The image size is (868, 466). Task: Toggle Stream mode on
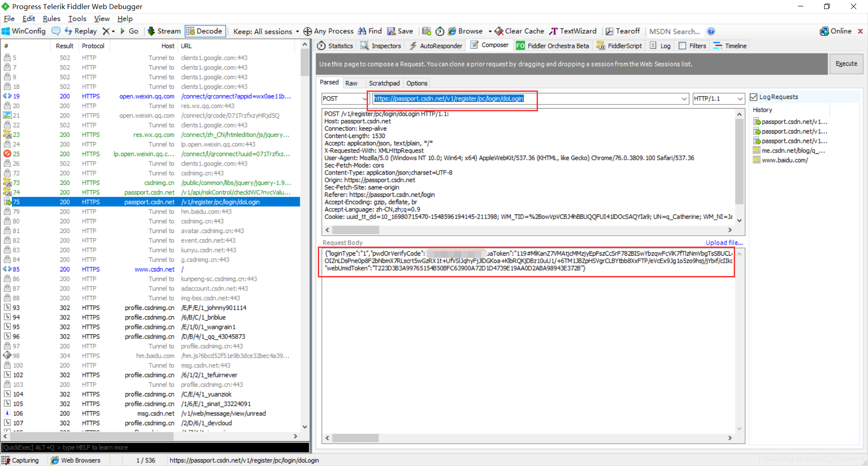pyautogui.click(x=164, y=31)
